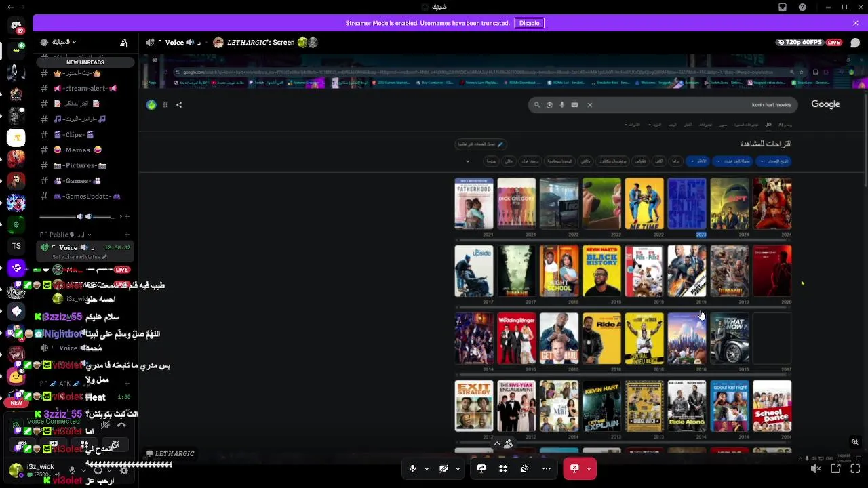Open the Night School movie poster
Screen dimensions: 868x488
559,271
